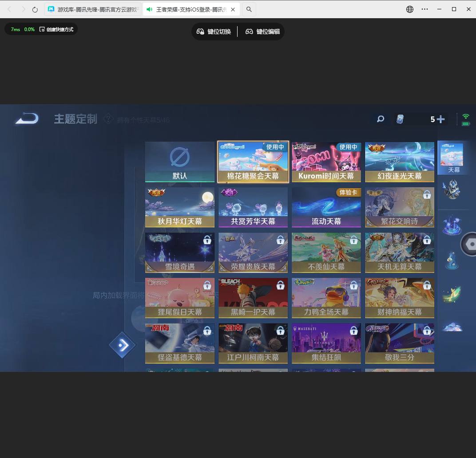Click the question mark help icon

[x=108, y=119]
